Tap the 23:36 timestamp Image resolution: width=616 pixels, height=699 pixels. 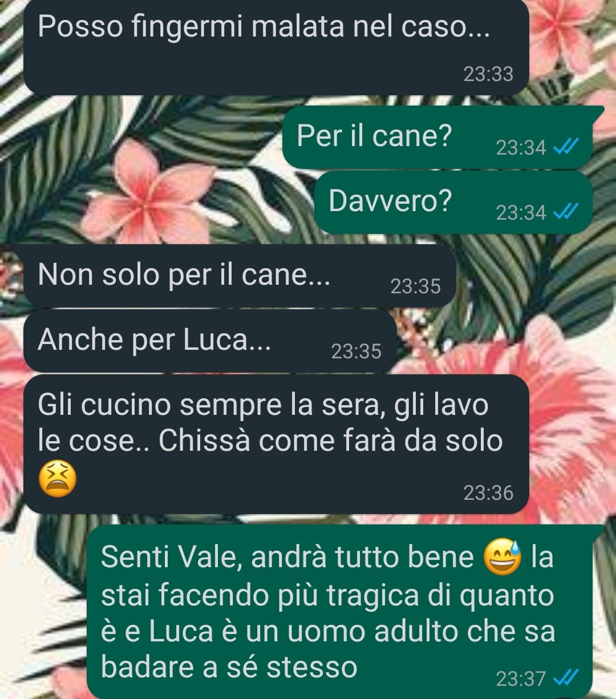click(x=488, y=492)
